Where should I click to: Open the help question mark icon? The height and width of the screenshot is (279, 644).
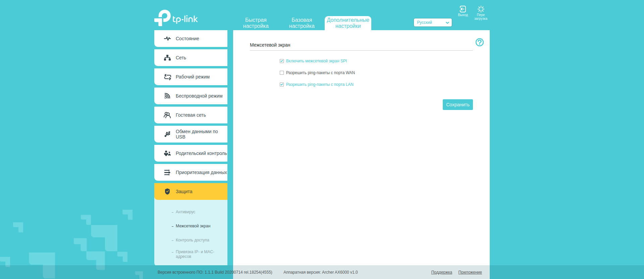click(479, 42)
